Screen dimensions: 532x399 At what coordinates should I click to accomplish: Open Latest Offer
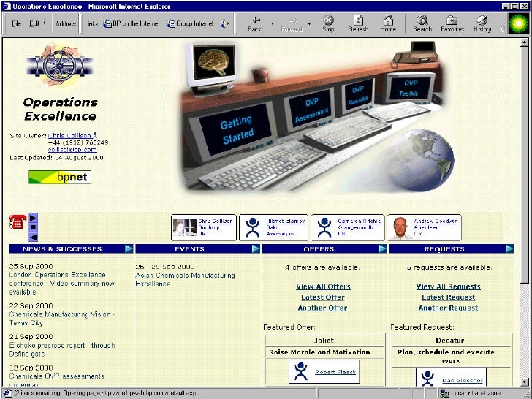[x=323, y=297]
